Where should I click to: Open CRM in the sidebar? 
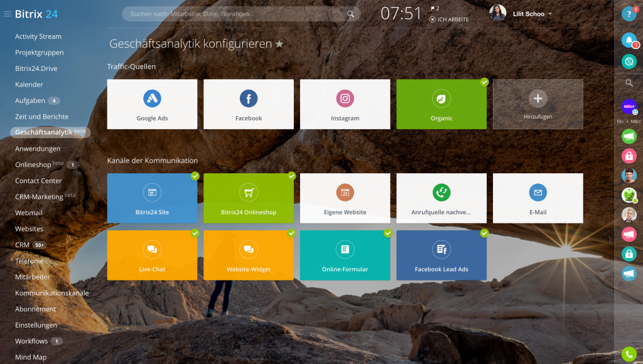pyautogui.click(x=22, y=245)
